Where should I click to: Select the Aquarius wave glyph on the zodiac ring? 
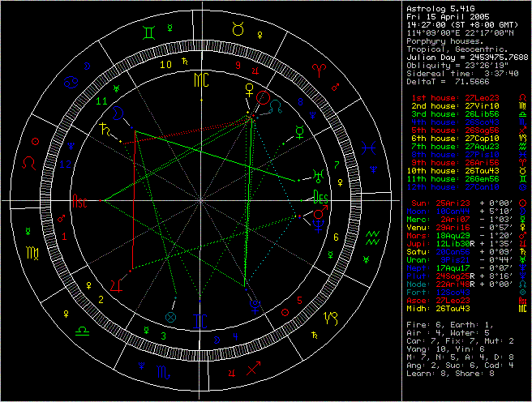click(372, 236)
